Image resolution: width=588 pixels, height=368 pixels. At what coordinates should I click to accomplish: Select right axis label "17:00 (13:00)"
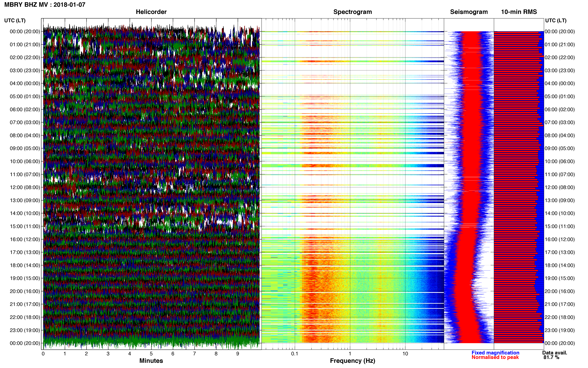click(560, 252)
